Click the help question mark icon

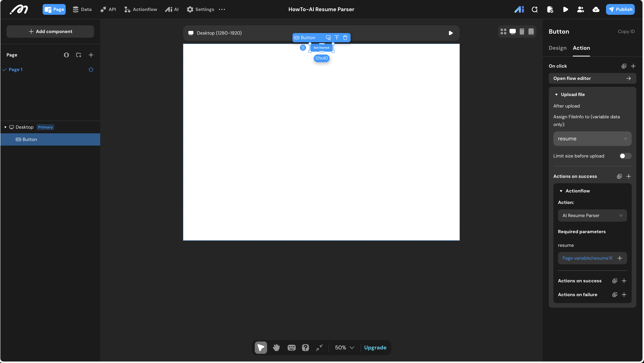(x=305, y=347)
